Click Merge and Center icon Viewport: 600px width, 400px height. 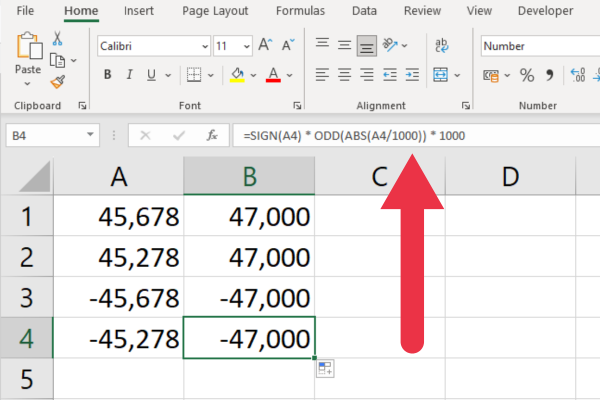point(440,75)
